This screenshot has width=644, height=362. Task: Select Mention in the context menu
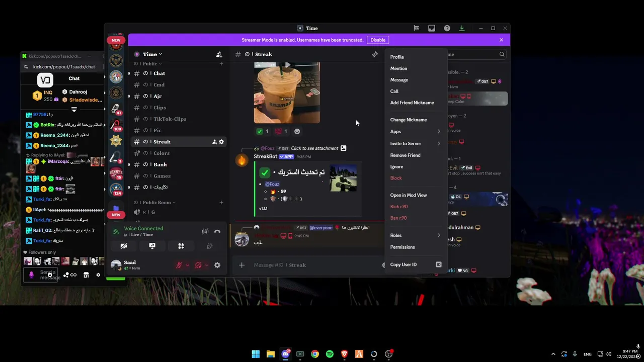416,68
